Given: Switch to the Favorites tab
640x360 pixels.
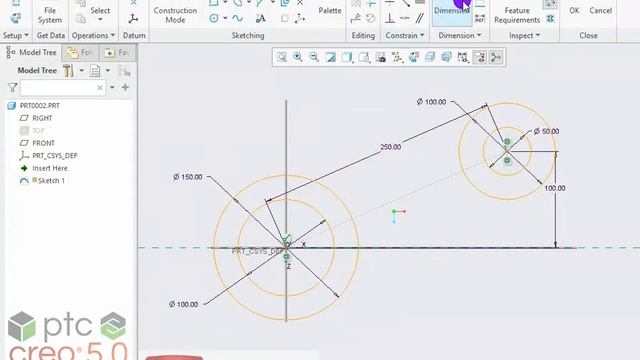Looking at the screenshot, I should [x=117, y=52].
